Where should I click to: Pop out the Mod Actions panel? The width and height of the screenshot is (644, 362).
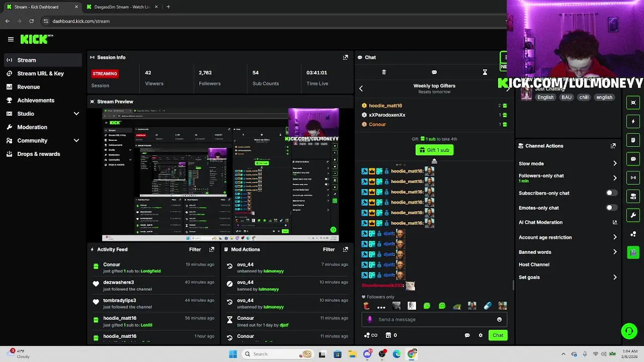click(x=345, y=249)
